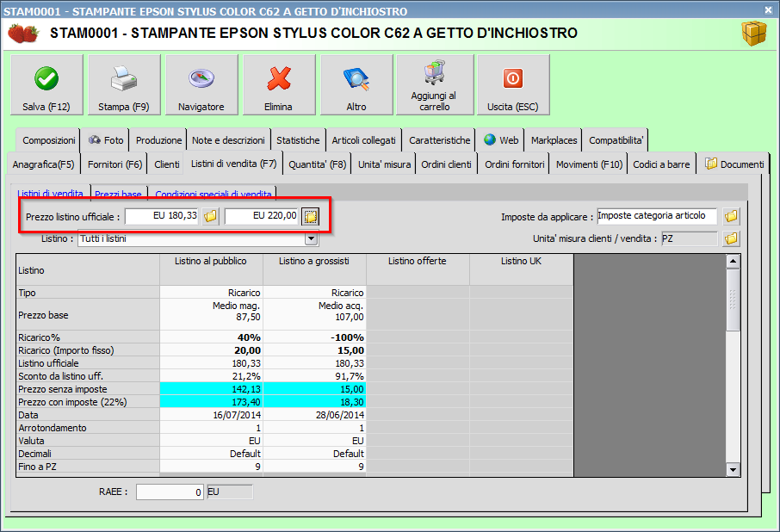
Task: Go to the Anagrafica(F5) tab
Action: (43, 164)
